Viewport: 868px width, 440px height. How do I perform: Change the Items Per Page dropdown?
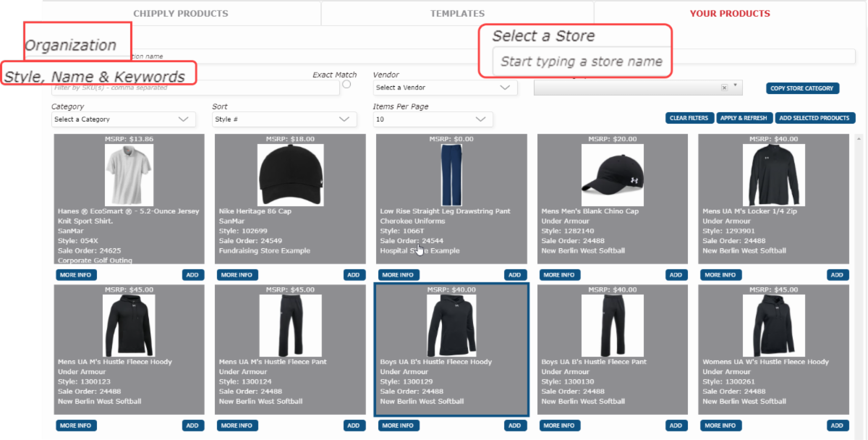pyautogui.click(x=433, y=119)
